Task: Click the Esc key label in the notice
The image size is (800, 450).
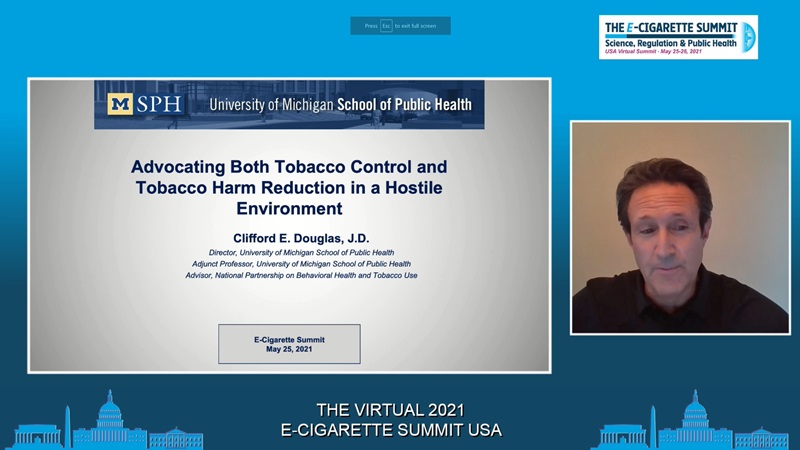Action: pyautogui.click(x=386, y=26)
